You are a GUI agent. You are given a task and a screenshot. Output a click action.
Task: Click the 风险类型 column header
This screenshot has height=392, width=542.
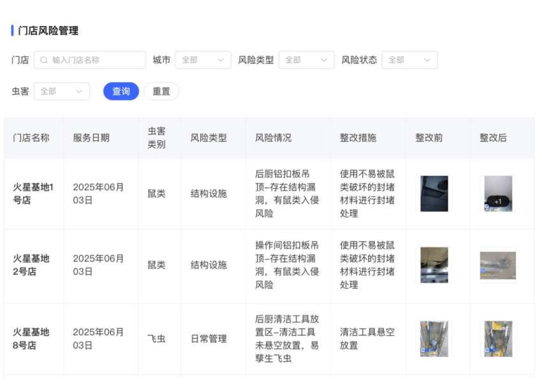coord(209,138)
